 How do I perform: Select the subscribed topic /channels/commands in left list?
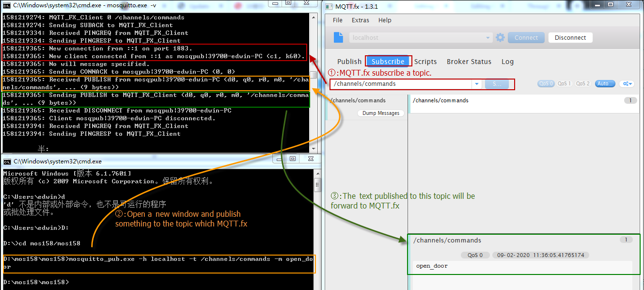point(366,100)
